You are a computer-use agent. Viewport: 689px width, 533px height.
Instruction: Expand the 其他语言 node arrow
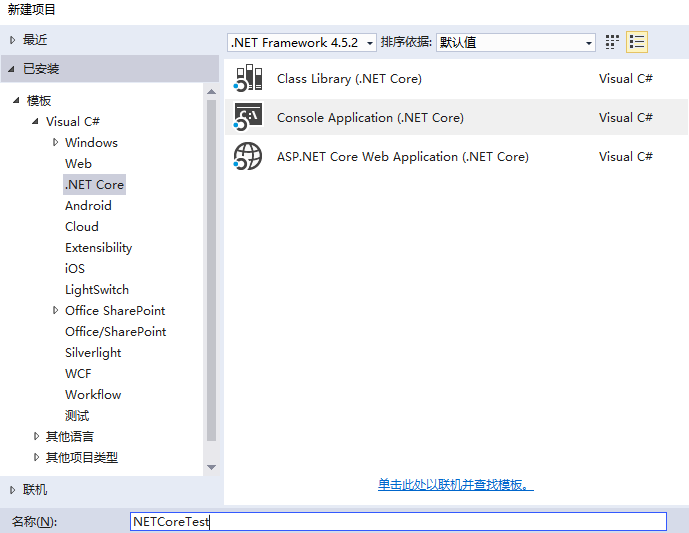(36, 436)
